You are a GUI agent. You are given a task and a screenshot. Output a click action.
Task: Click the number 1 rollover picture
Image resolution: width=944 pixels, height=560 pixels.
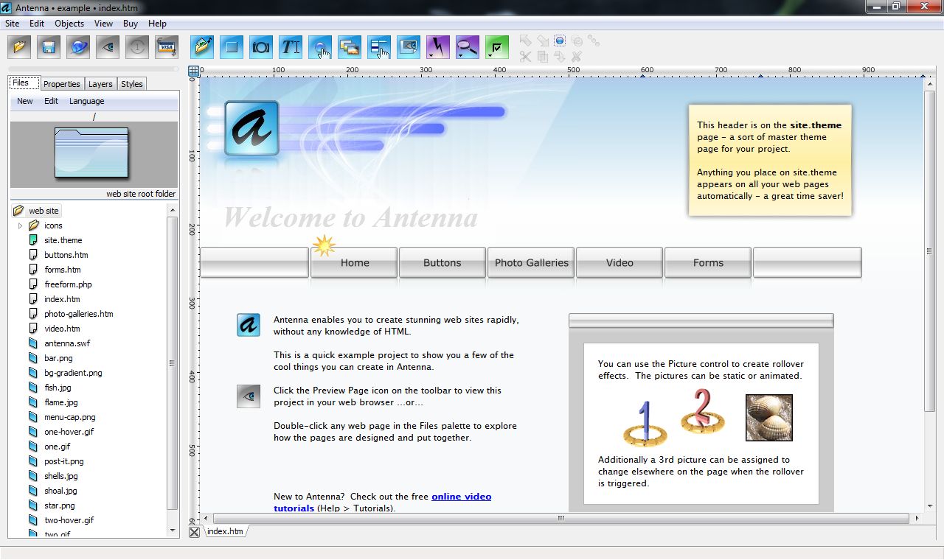point(645,423)
